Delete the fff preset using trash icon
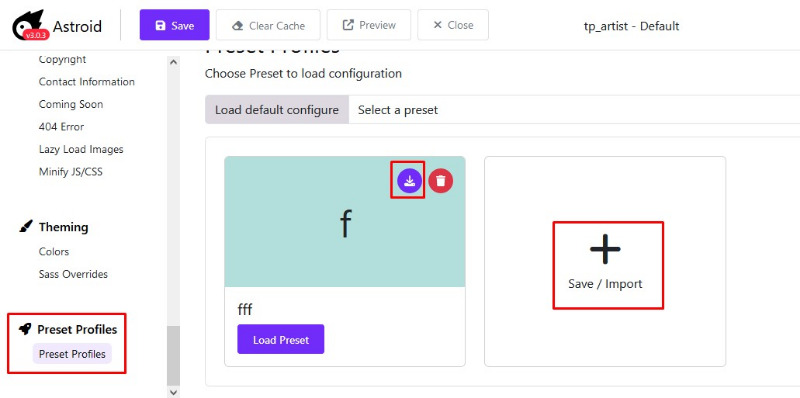Screen dimensions: 800x398 click(x=441, y=181)
